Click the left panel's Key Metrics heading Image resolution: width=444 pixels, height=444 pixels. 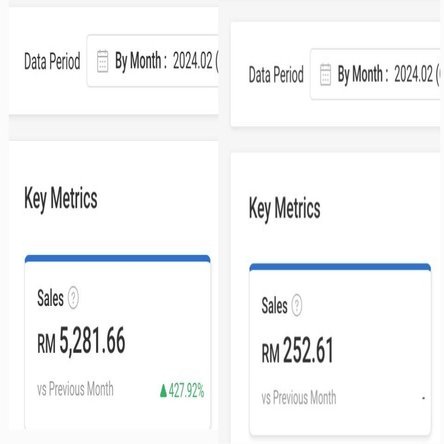click(x=61, y=199)
